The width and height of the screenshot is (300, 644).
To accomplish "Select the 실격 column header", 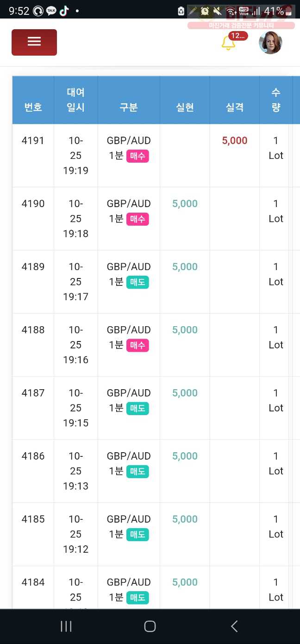I will [235, 107].
